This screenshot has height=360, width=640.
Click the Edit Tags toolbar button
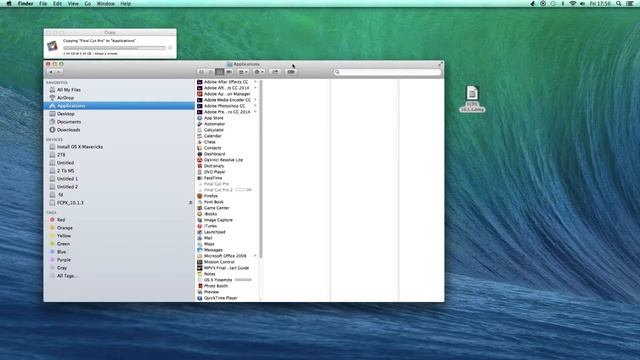click(291, 72)
